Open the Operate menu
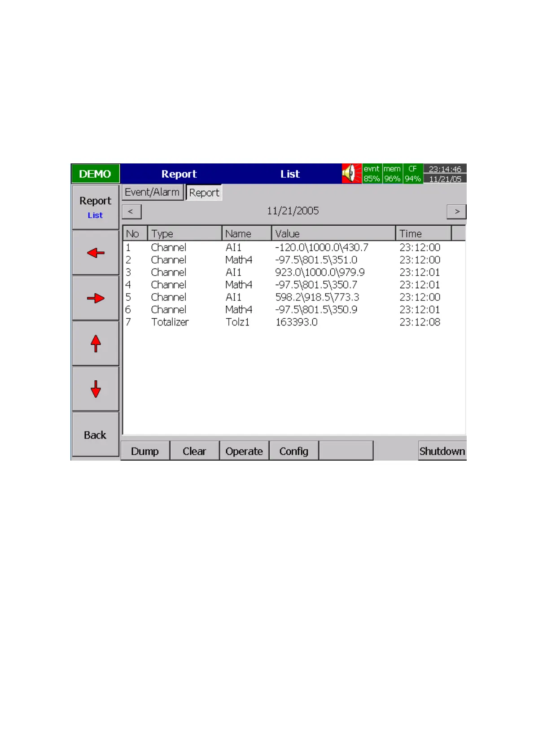This screenshot has width=534, height=756. coord(244,451)
